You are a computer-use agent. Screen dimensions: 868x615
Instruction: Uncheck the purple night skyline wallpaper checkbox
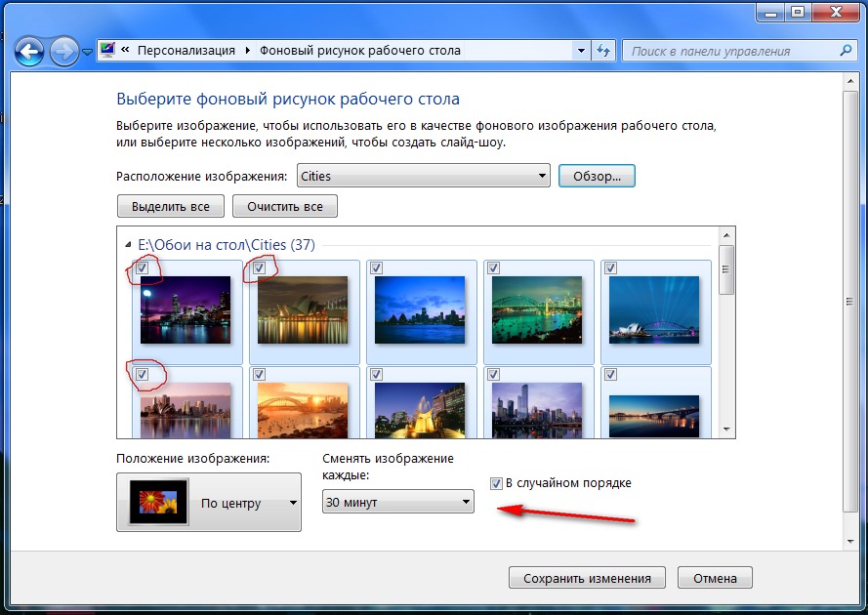point(143,267)
